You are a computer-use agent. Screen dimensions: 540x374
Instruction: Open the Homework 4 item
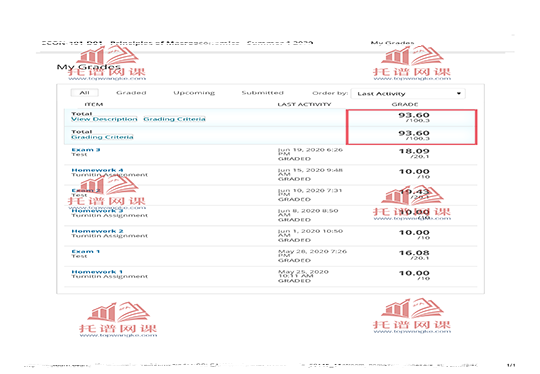pyautogui.click(x=97, y=170)
